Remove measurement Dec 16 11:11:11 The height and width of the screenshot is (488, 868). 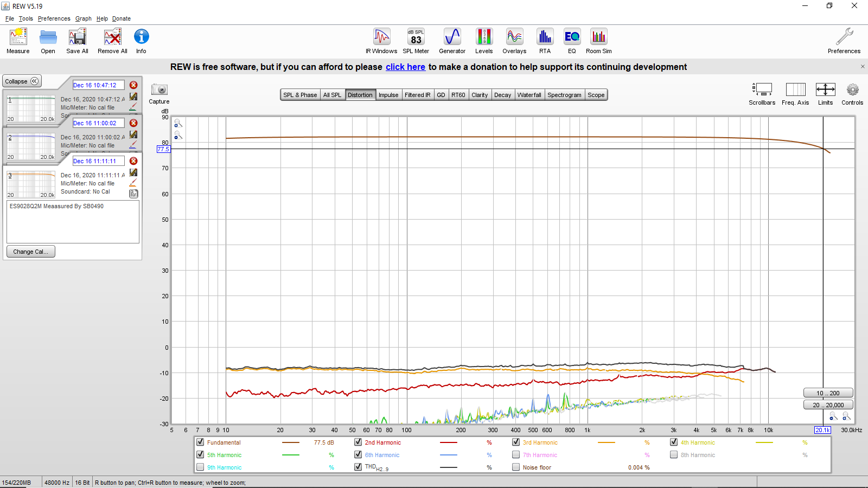(x=133, y=161)
